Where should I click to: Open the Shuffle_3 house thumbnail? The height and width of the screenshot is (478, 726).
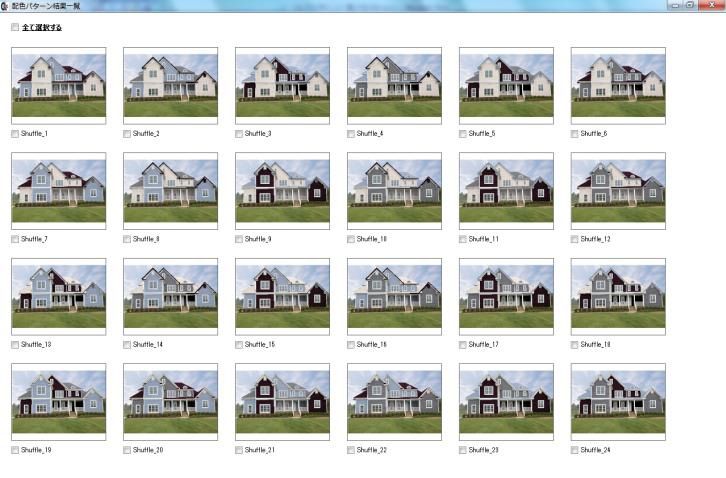pos(282,86)
